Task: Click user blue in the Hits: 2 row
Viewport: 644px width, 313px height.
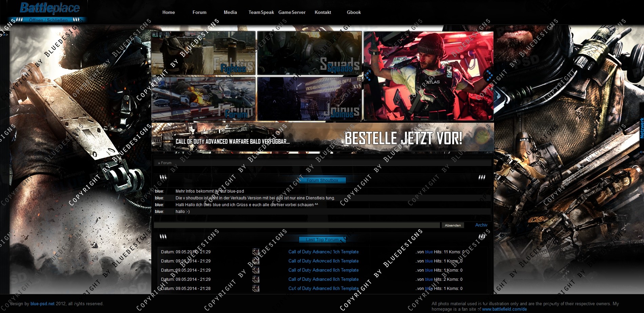Action: pyautogui.click(x=429, y=279)
